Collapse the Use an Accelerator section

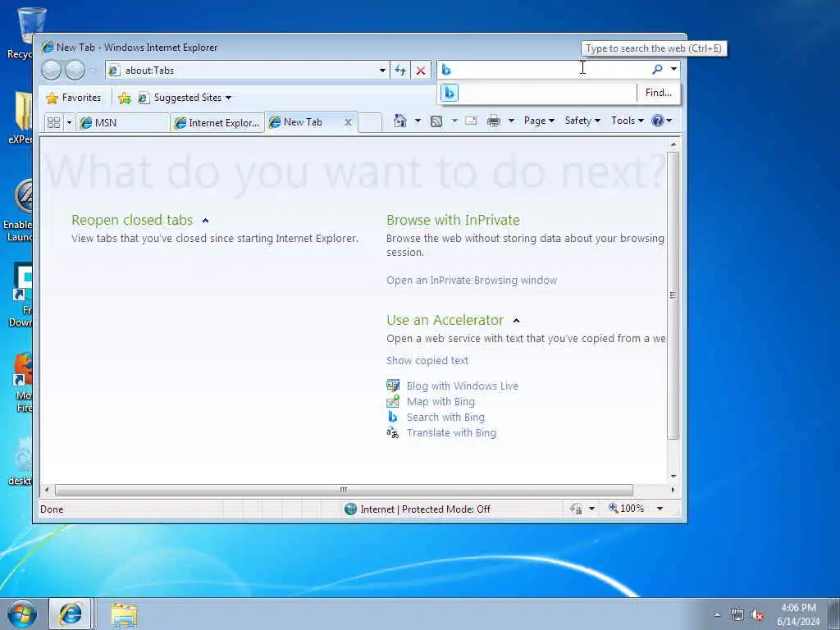[517, 321]
